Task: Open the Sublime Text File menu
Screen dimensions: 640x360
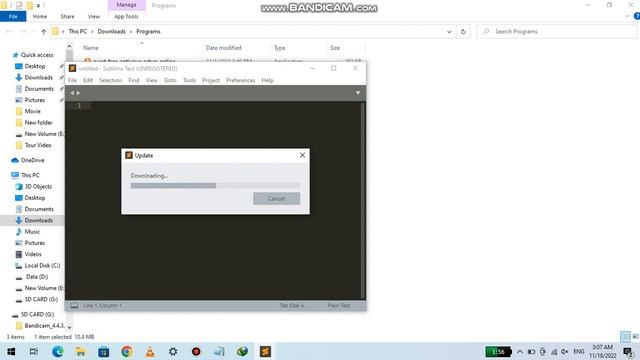Action: tap(72, 80)
